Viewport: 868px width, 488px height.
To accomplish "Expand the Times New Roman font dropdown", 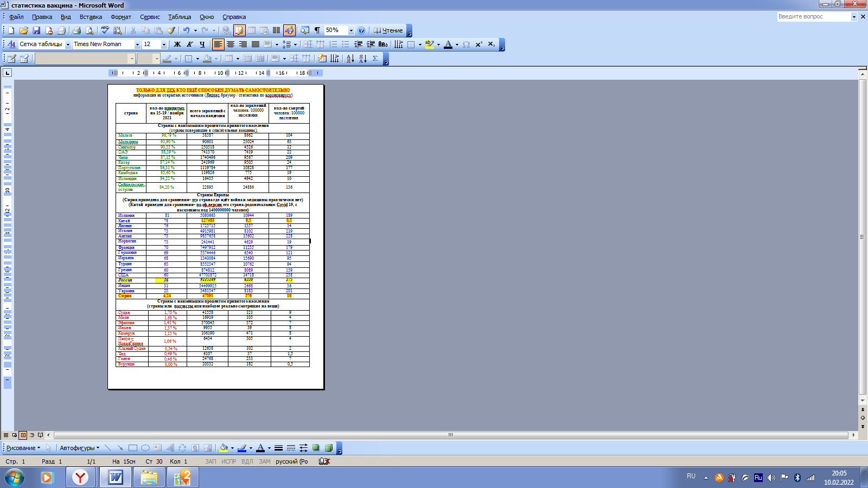I will point(137,44).
